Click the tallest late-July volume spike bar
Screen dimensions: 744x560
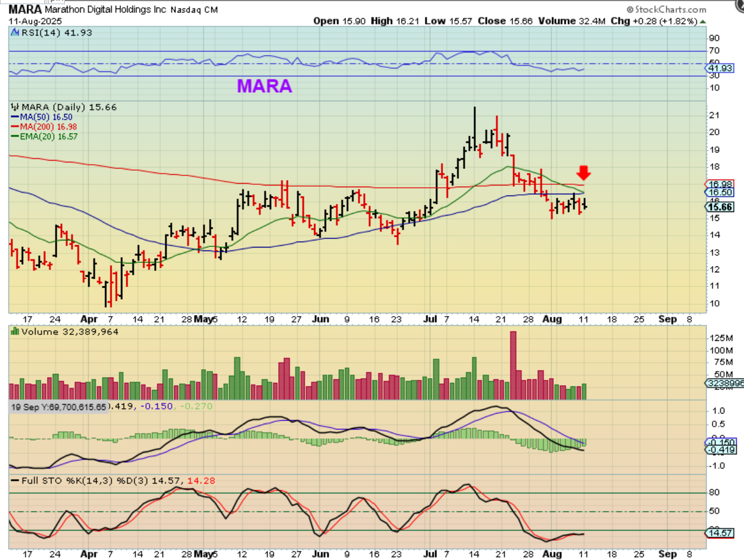click(513, 366)
